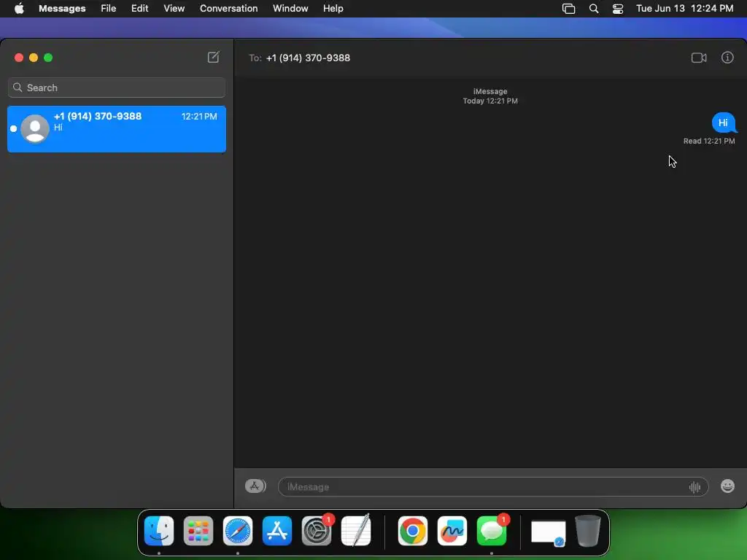This screenshot has height=560, width=747.
Task: Record audio message with waveform icon
Action: tap(694, 486)
